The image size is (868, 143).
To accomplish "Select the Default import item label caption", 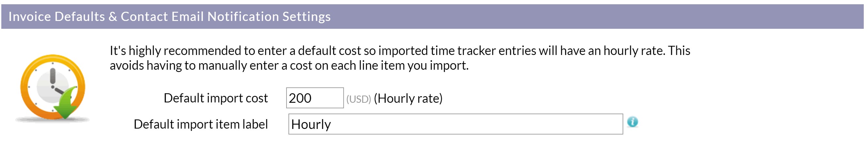I will point(201,124).
